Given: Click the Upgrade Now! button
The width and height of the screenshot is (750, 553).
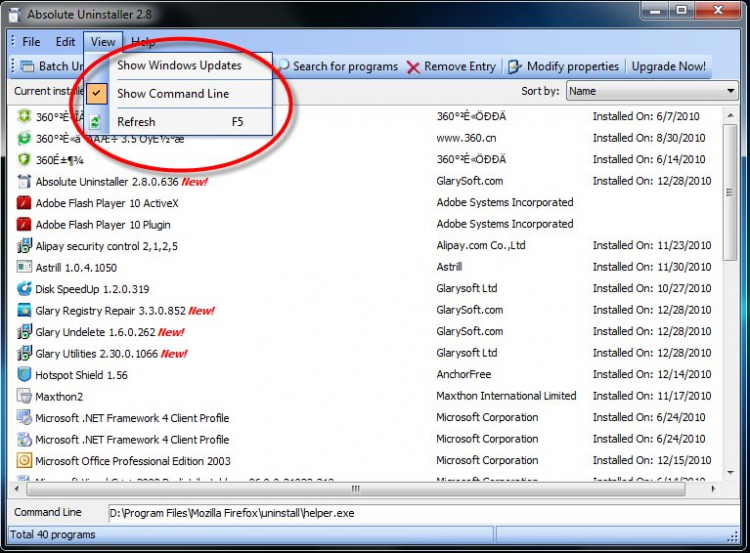Looking at the screenshot, I should 668,66.
